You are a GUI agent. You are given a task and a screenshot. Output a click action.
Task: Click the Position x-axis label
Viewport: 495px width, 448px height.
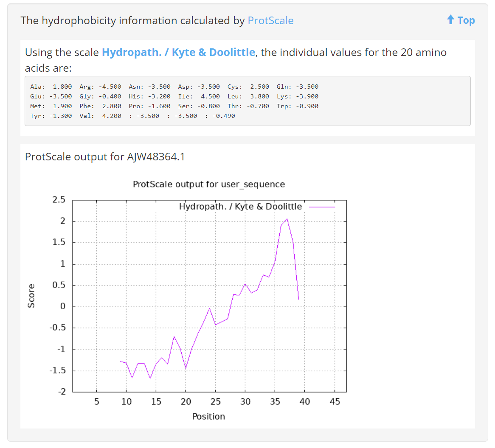coord(209,417)
